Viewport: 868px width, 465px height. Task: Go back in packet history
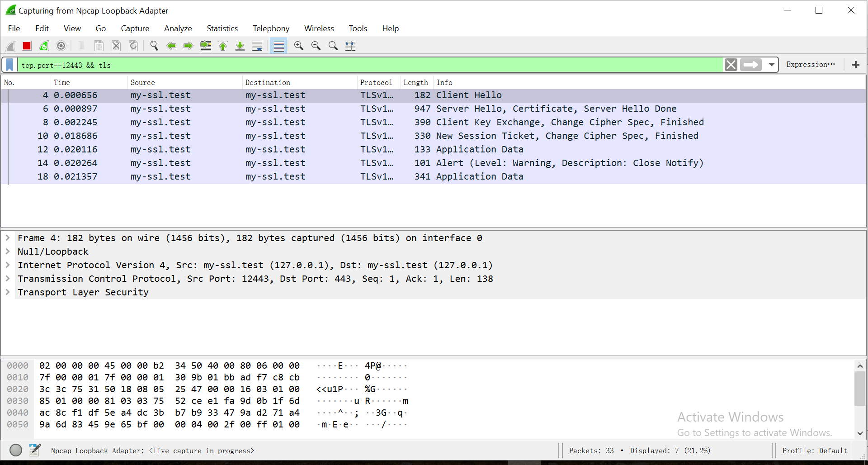171,46
